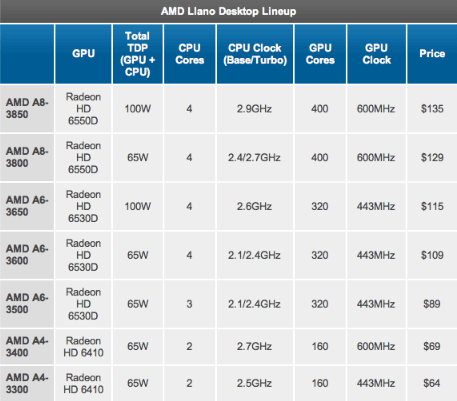Select Radeon HD 6530D in A6-3600 row
Screen dimensions: 457x401
point(83,255)
